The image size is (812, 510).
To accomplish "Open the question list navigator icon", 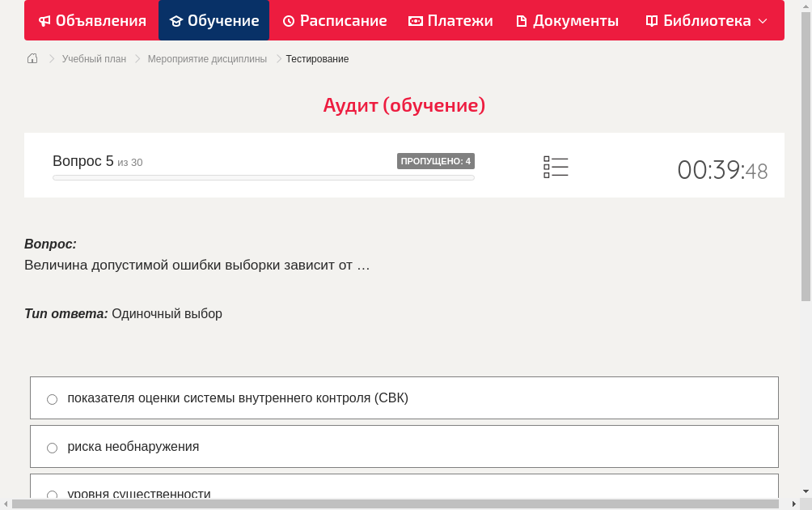I will [x=556, y=166].
